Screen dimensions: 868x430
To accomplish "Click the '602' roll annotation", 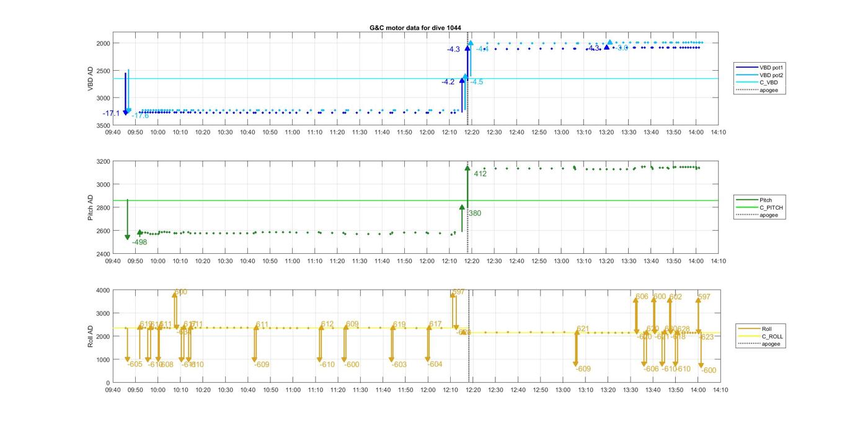I will [675, 297].
